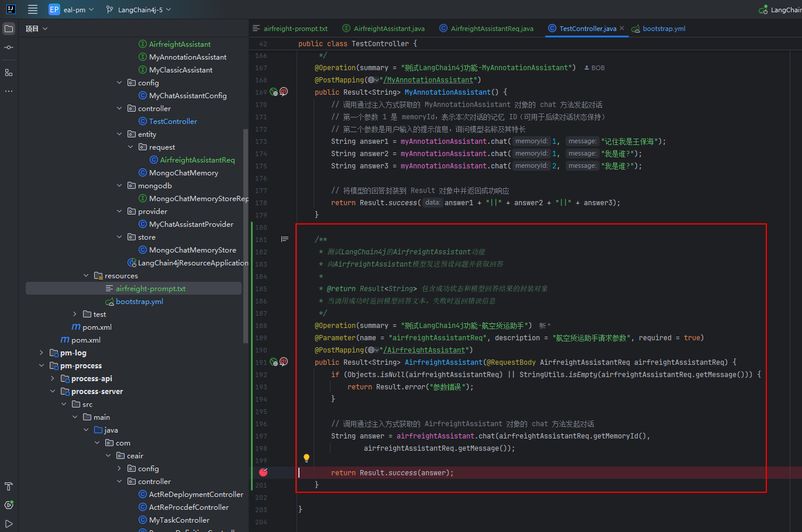Image resolution: width=802 pixels, height=532 pixels.
Task: Open the project view mode dropdown
Action: pos(36,28)
